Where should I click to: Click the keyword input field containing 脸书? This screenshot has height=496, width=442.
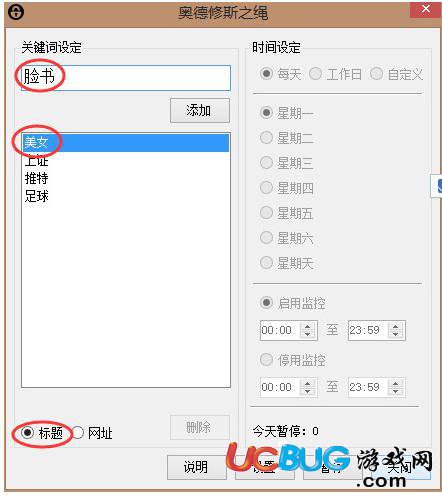(x=126, y=78)
